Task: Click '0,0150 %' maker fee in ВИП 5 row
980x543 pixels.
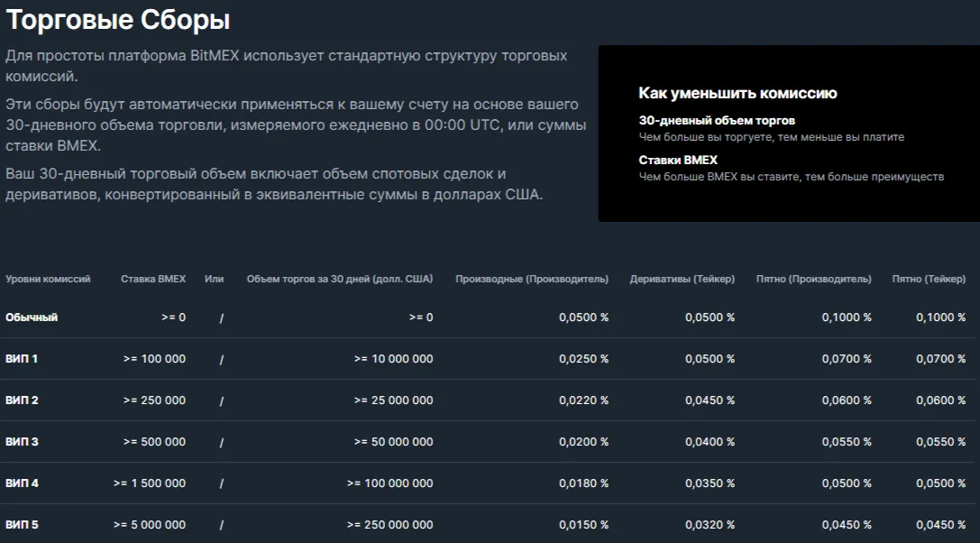Action: click(583, 524)
